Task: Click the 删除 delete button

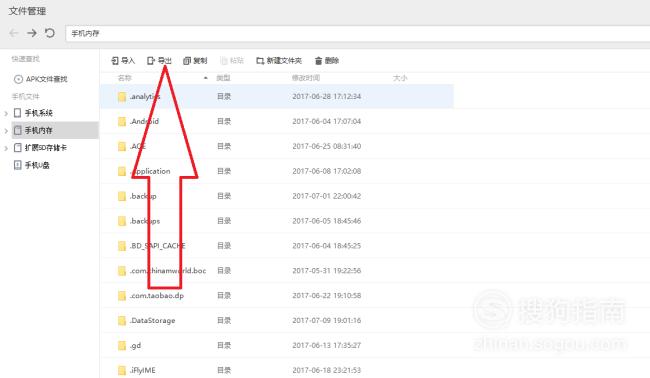Action: pos(327,61)
